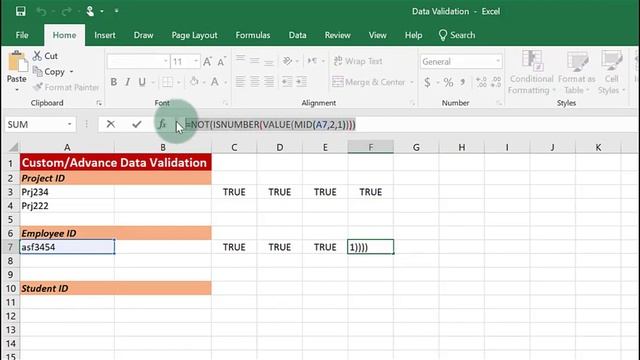Switch to the Data tab
Viewport: 640px width, 360px height.
pyautogui.click(x=298, y=35)
